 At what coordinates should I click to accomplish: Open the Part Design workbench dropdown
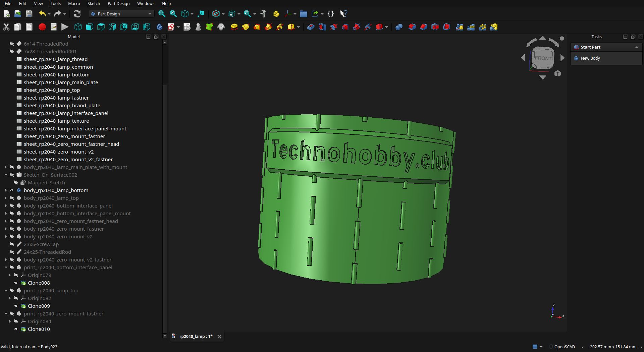121,14
